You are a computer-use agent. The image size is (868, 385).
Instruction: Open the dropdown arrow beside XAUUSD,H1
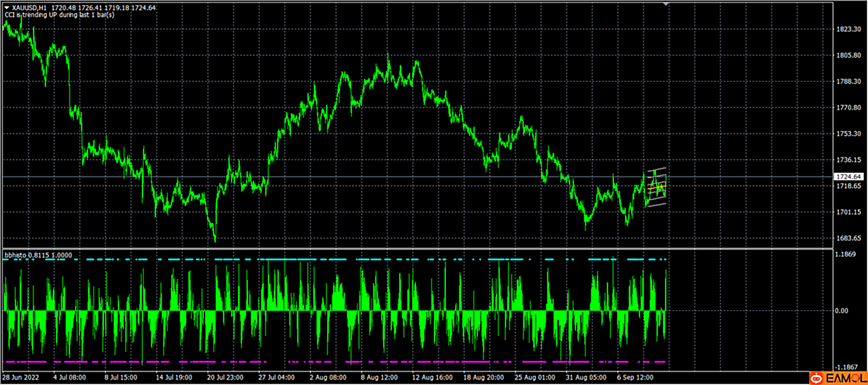(x=7, y=8)
